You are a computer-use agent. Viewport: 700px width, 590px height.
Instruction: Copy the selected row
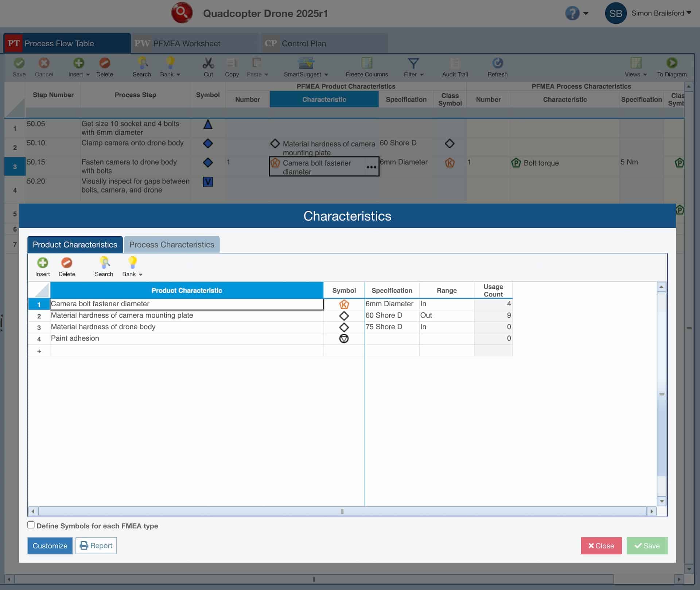[232, 67]
